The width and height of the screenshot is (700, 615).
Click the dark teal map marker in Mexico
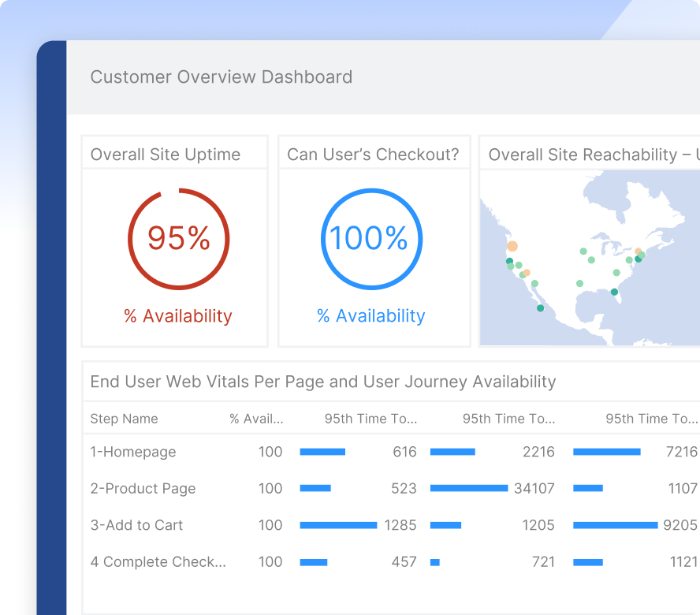click(540, 308)
